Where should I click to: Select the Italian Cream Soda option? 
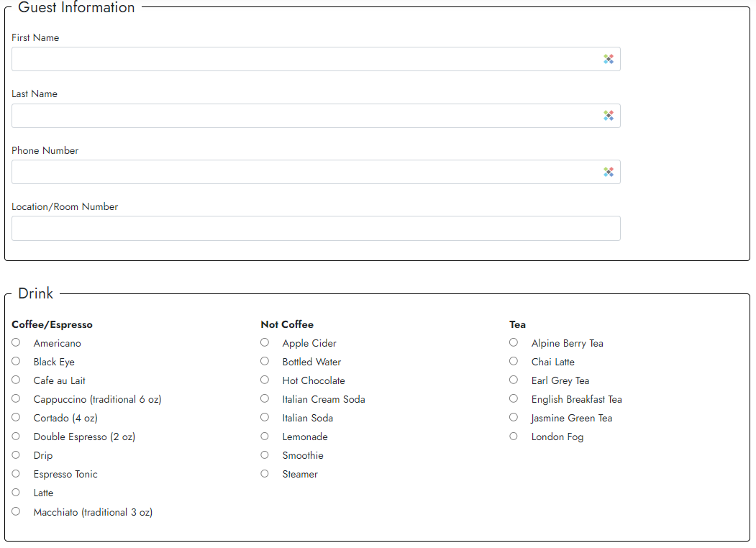point(265,398)
